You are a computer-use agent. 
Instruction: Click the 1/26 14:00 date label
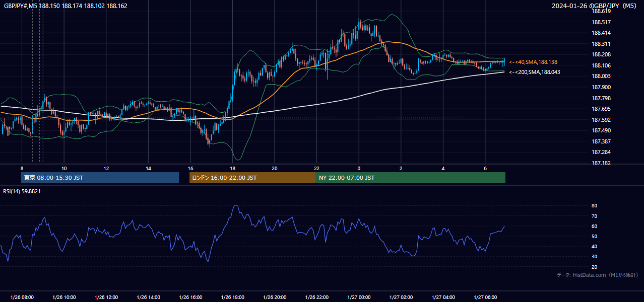[148, 297]
